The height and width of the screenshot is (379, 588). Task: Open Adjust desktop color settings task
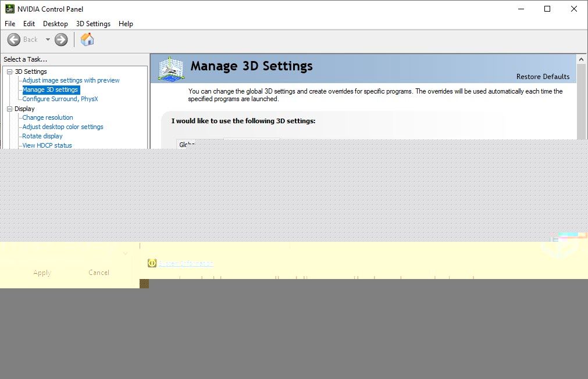pyautogui.click(x=63, y=127)
